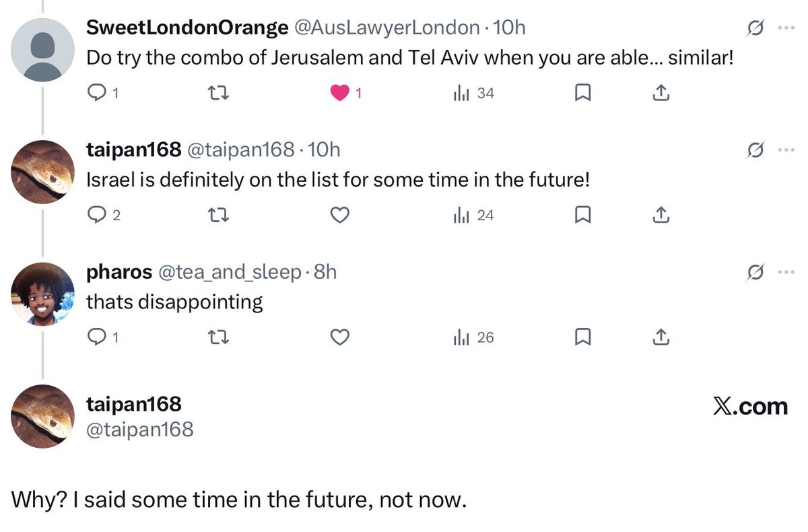This screenshot has height=532, width=808.
Task: Reply to SweetLondonOrange's tweet
Action: pos(98,94)
